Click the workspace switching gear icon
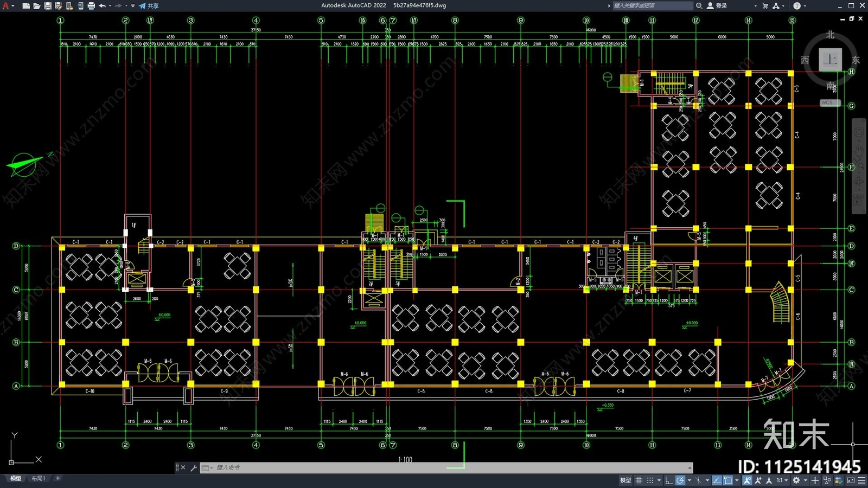Image resolution: width=868 pixels, height=488 pixels. (x=796, y=480)
